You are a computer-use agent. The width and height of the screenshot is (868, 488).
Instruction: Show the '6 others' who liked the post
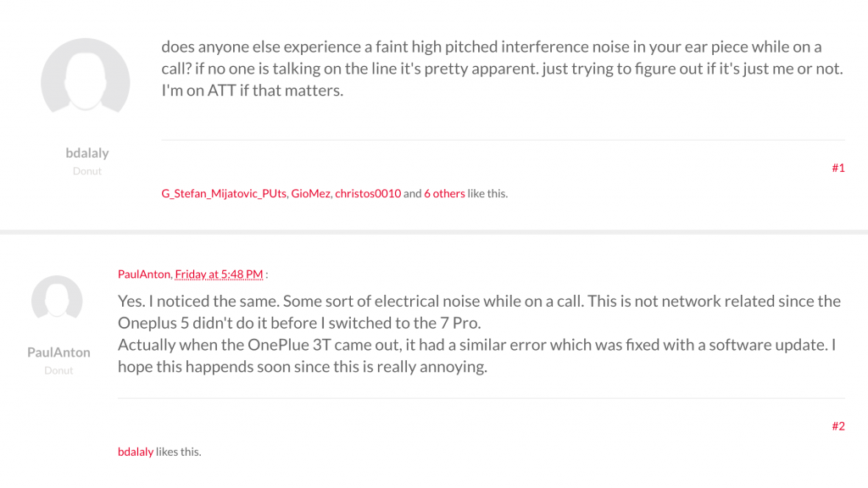click(x=444, y=193)
